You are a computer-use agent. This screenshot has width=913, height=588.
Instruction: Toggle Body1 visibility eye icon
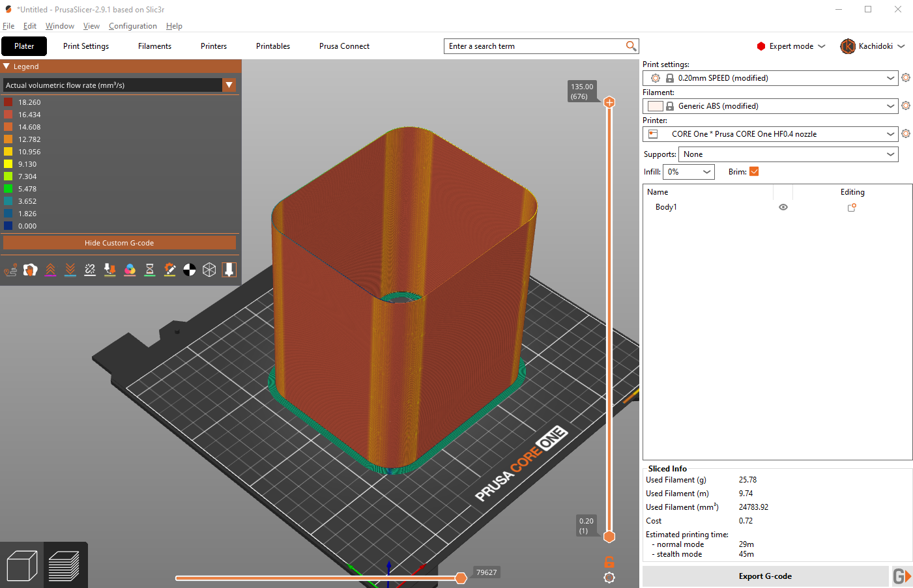coord(783,207)
